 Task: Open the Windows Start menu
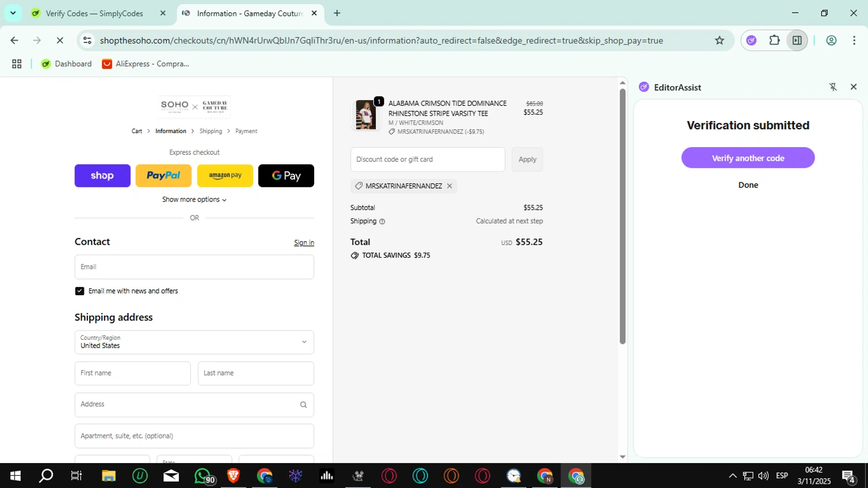pyautogui.click(x=16, y=476)
